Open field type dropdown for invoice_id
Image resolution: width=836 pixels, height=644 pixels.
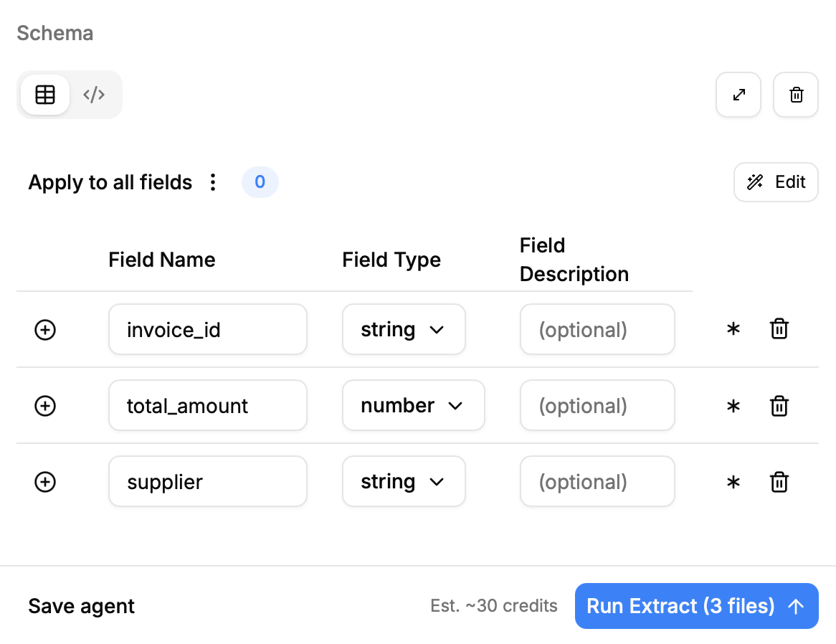click(x=404, y=330)
